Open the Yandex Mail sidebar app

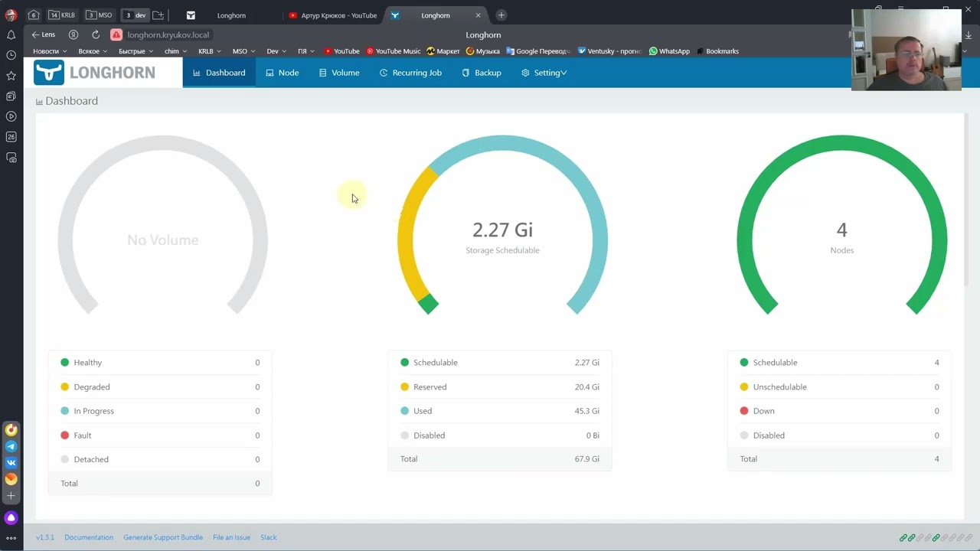pyautogui.click(x=11, y=479)
